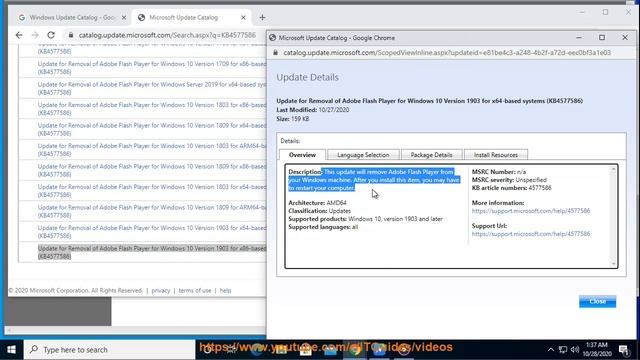Open the Action Center notifications icon
The height and width of the screenshot is (360, 640).
tap(623, 350)
